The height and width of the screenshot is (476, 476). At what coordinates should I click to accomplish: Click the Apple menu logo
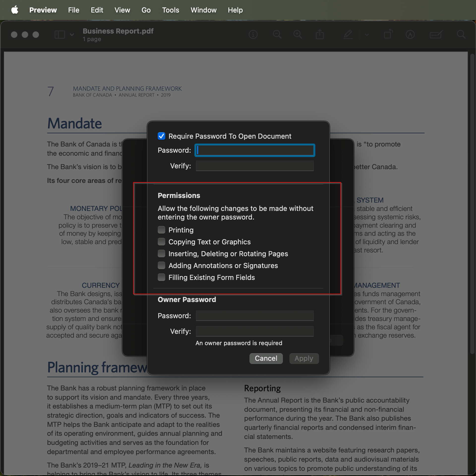(15, 10)
